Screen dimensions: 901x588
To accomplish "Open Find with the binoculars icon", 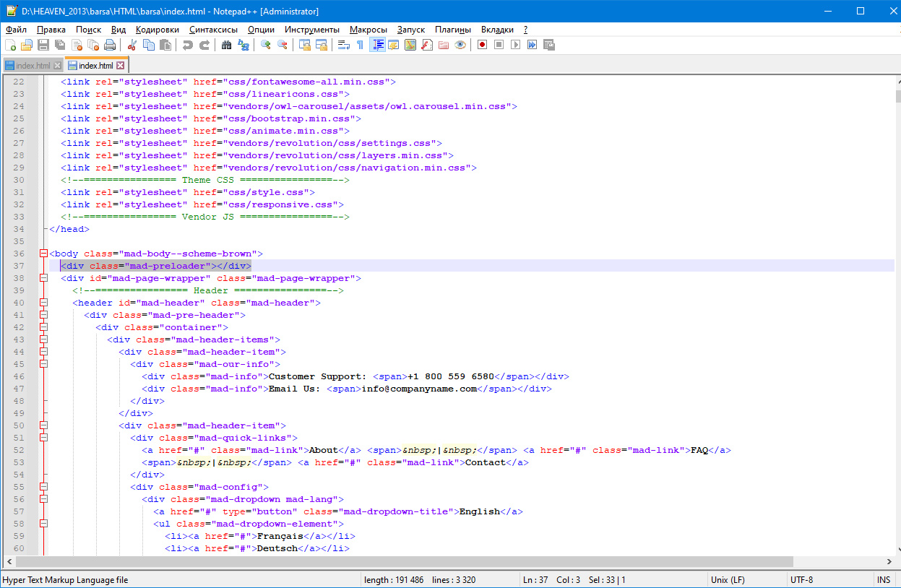I will coord(227,45).
